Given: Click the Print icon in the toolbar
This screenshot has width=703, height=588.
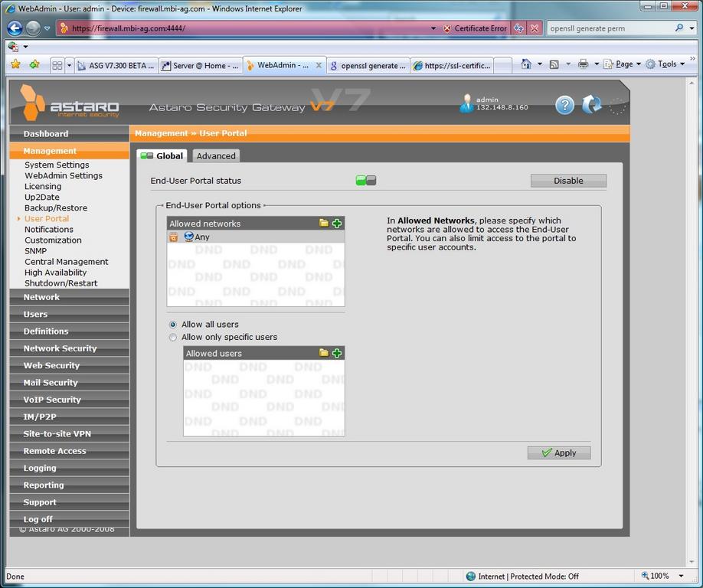Looking at the screenshot, I should pyautogui.click(x=583, y=64).
